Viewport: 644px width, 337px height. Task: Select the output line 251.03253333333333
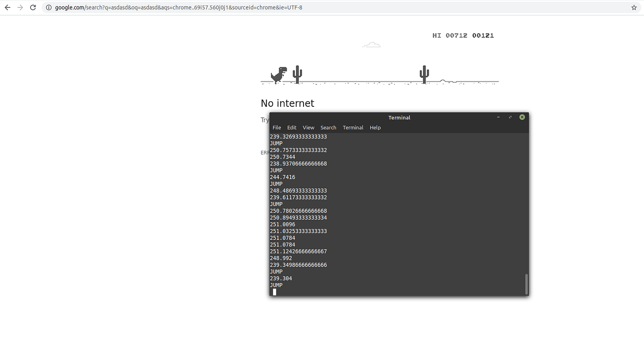[298, 231]
